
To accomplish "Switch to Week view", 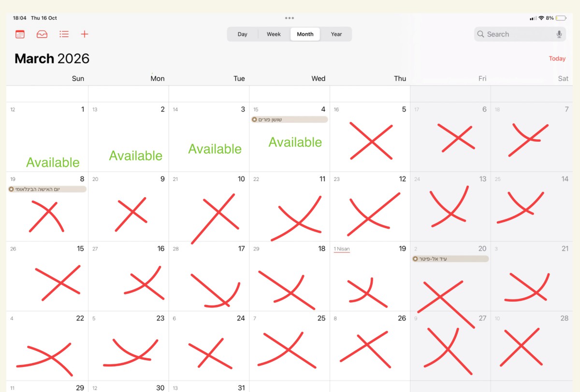I will 274,34.
